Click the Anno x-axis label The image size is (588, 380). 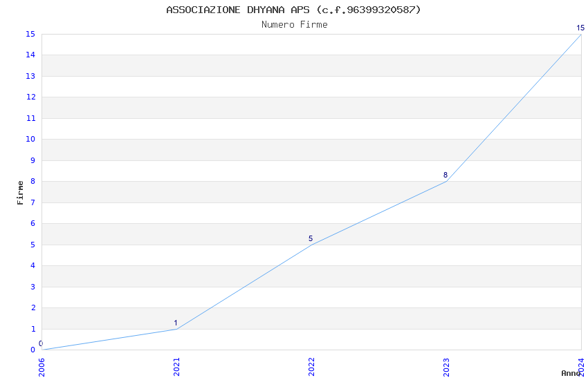(571, 373)
